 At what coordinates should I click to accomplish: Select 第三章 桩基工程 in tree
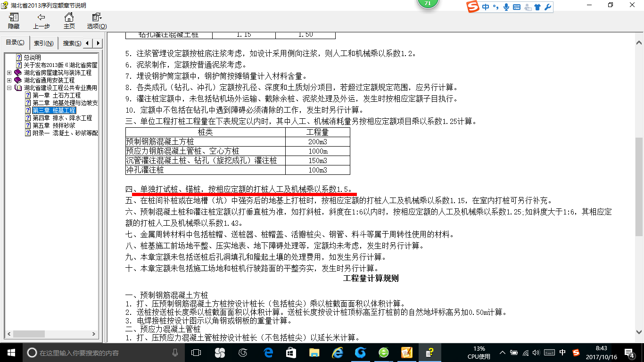coord(54,110)
